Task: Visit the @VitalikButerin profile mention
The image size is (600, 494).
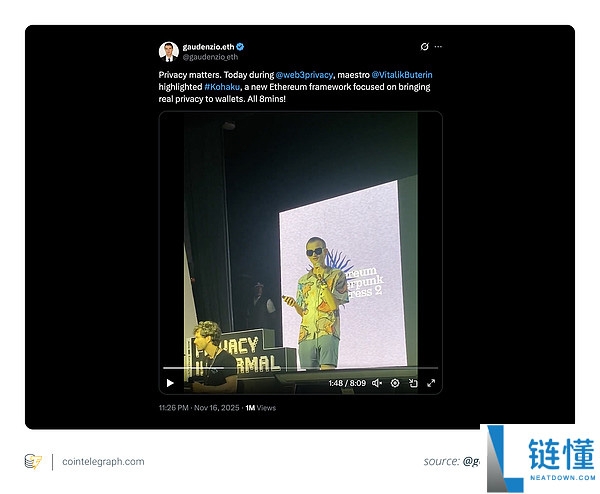Action: (x=404, y=75)
